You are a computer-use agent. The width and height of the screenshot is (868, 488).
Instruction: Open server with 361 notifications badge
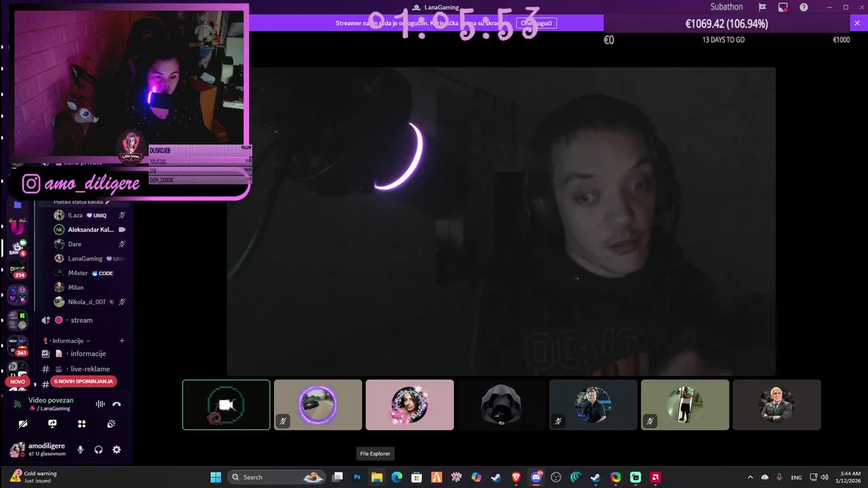tap(18, 345)
